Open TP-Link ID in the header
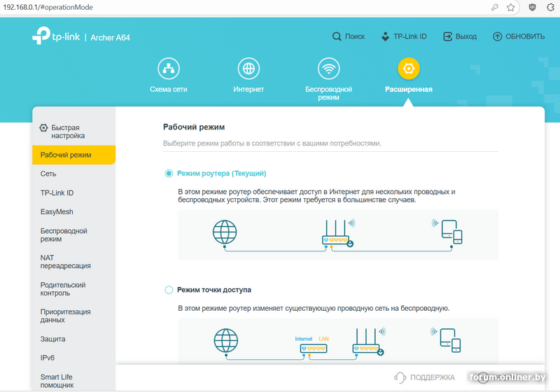The image size is (560, 392). (x=404, y=36)
